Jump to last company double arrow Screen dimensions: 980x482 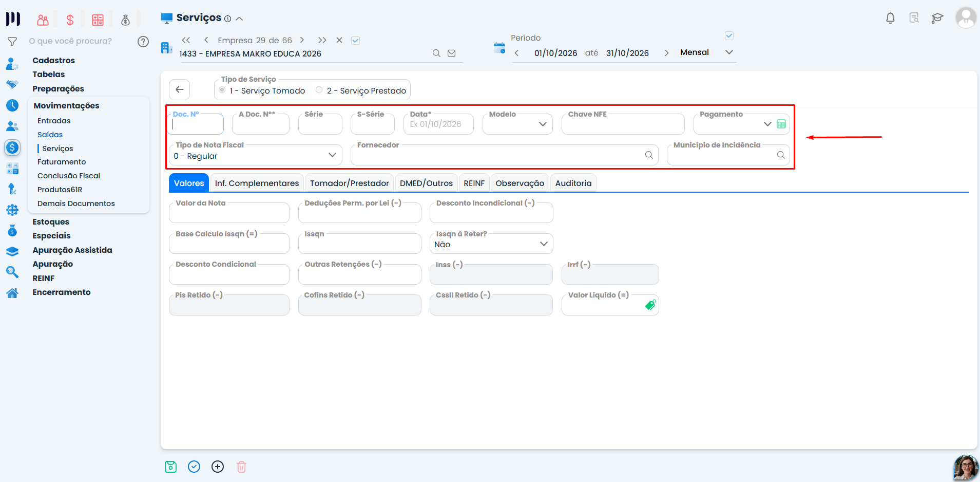click(x=322, y=40)
